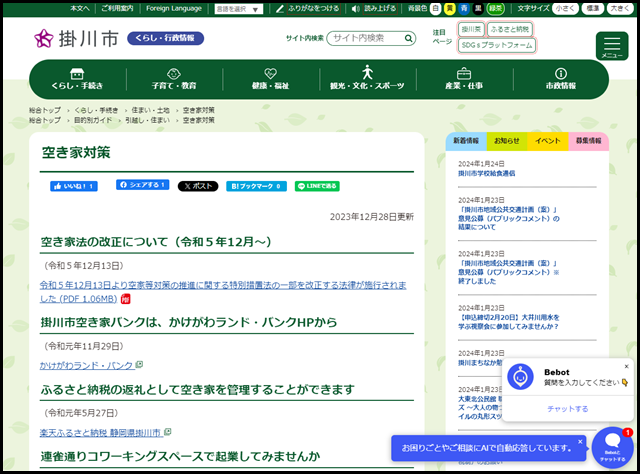Open かけがわランド・バンク link
This screenshot has height=474, width=640.
pos(87,365)
